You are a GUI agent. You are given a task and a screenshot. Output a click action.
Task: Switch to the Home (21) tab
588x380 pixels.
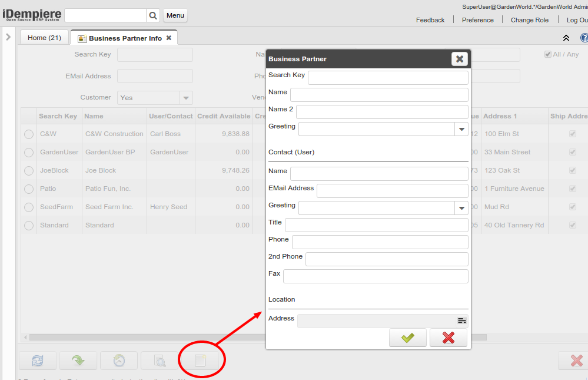[44, 38]
